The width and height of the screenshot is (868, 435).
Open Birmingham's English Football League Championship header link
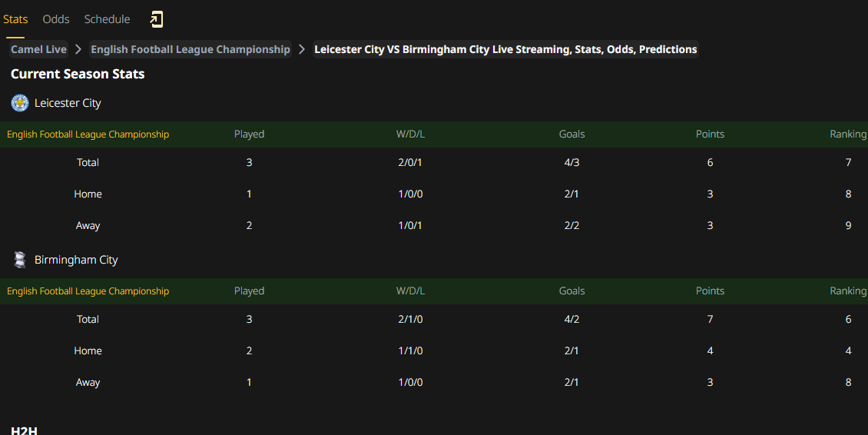pos(88,291)
